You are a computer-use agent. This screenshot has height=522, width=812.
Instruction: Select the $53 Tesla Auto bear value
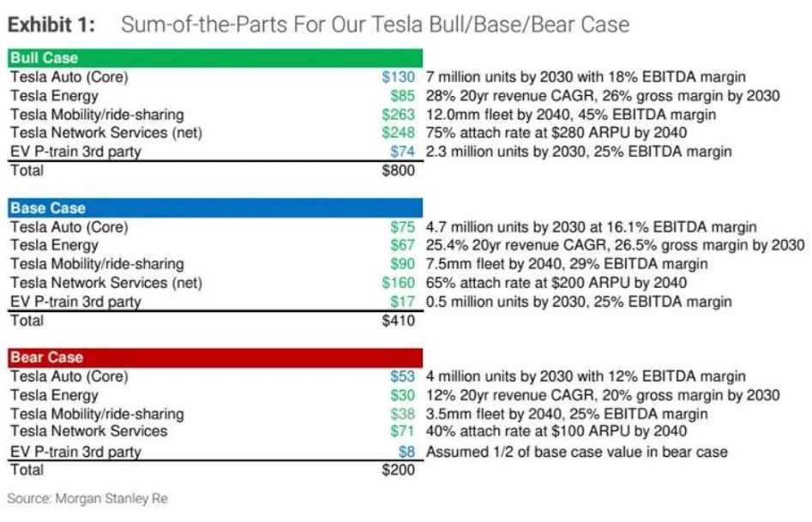click(x=402, y=376)
